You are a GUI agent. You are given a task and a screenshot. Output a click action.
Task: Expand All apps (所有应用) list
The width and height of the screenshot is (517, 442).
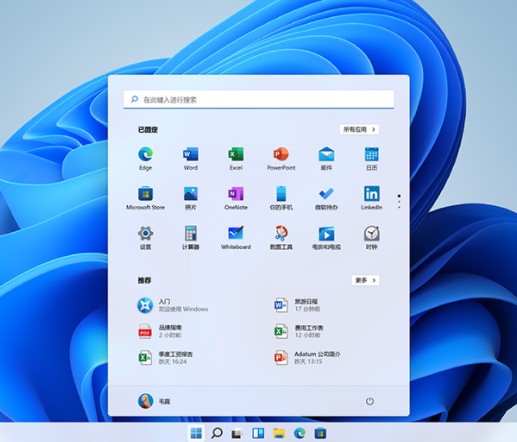tap(359, 129)
